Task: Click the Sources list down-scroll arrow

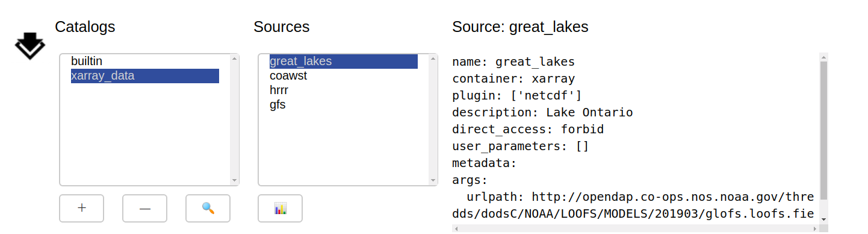Action: (x=433, y=180)
